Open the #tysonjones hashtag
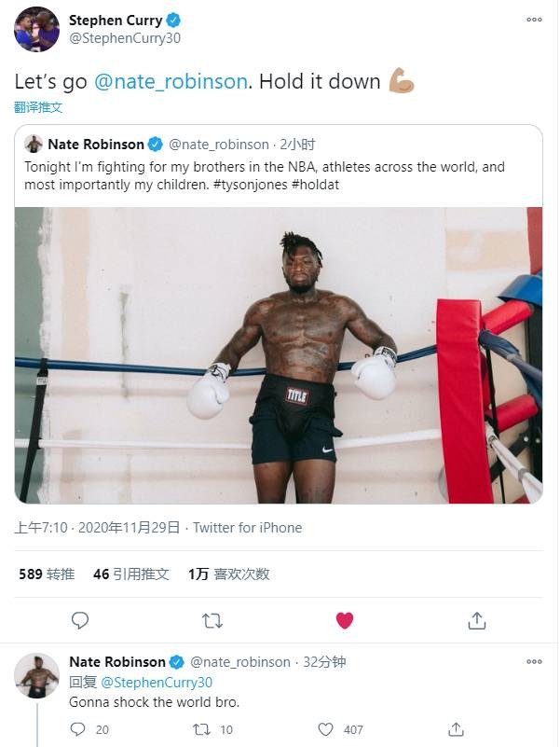560x747 pixels. [338, 185]
